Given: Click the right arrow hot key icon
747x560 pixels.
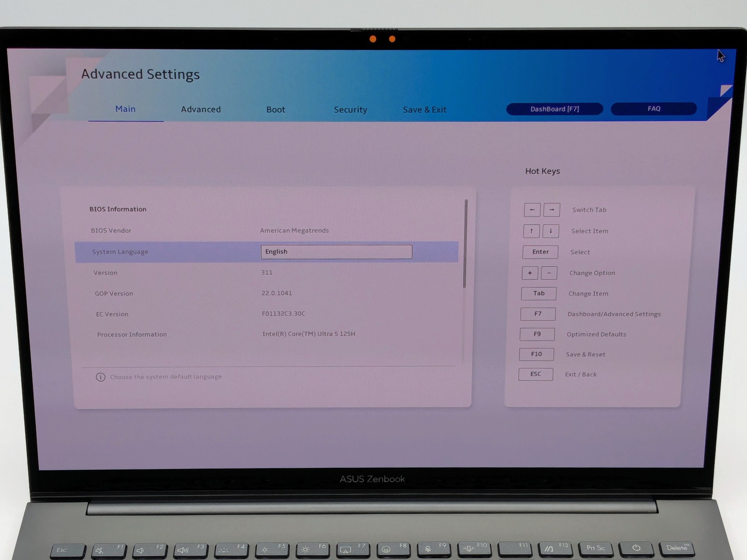Looking at the screenshot, I should [551, 210].
